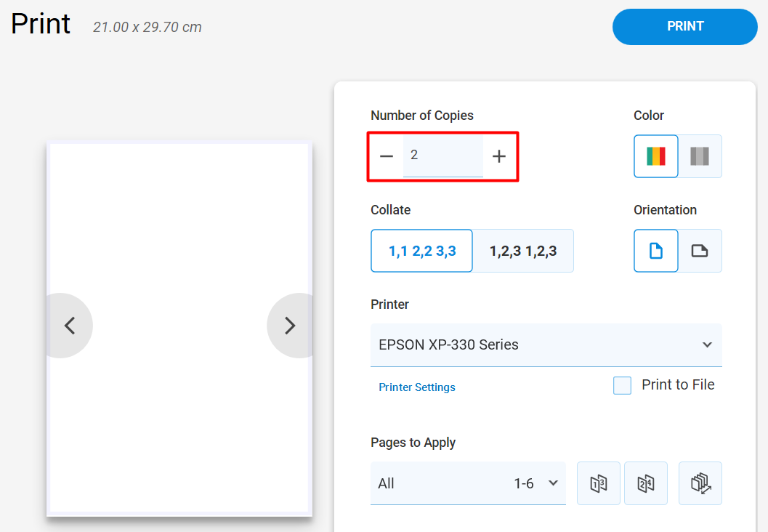768x532 pixels.
Task: Select odd pages only icon
Action: [599, 483]
